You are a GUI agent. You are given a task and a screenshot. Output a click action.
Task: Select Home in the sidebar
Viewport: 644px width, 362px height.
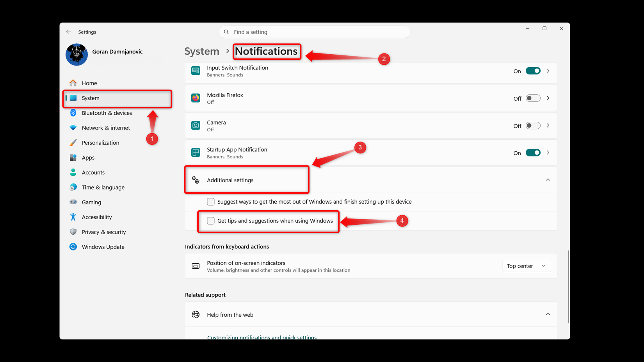117,83
